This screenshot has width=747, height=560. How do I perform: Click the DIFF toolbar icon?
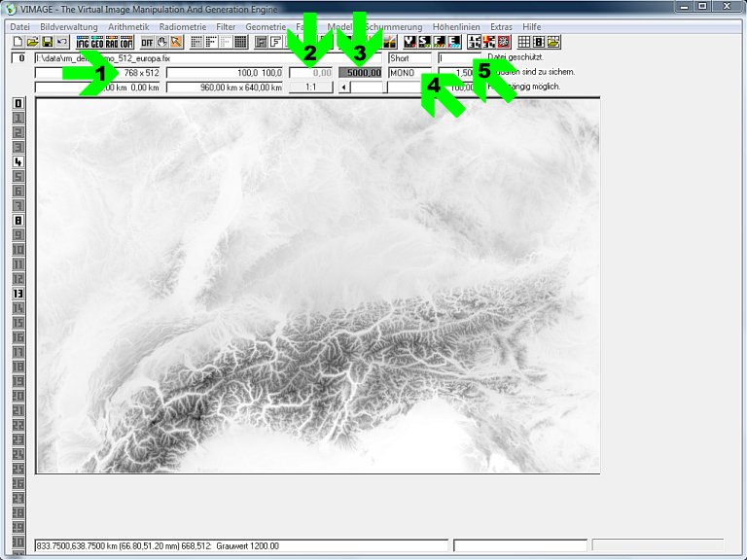147,42
